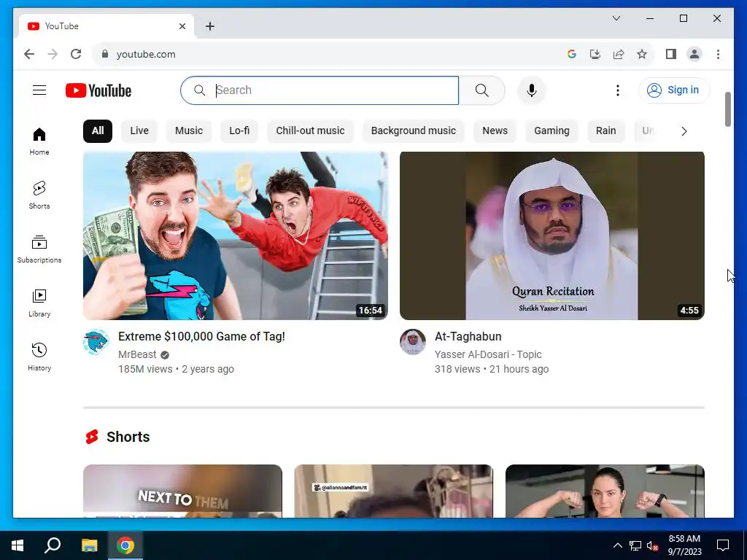Open the At-Taghabun video title
The width and height of the screenshot is (747, 560).
tap(468, 337)
